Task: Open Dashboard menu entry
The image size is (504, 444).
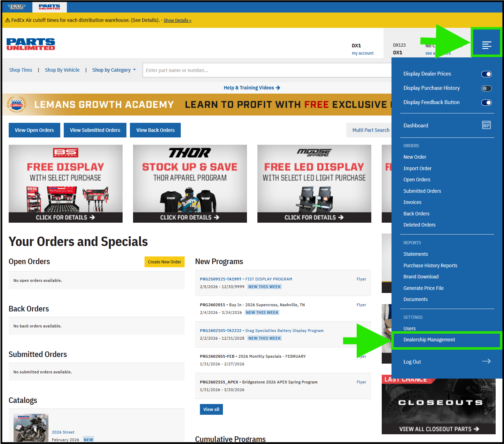Action: point(416,126)
